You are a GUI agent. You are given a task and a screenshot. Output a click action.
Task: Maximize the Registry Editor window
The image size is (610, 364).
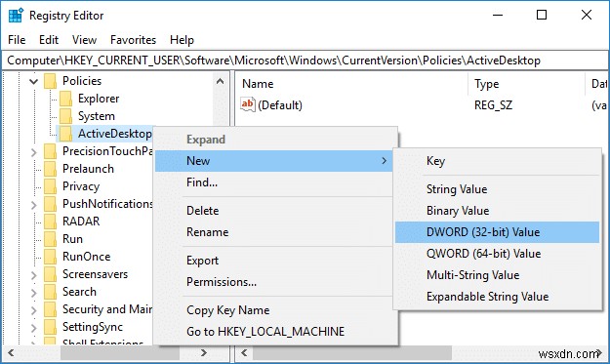point(542,15)
